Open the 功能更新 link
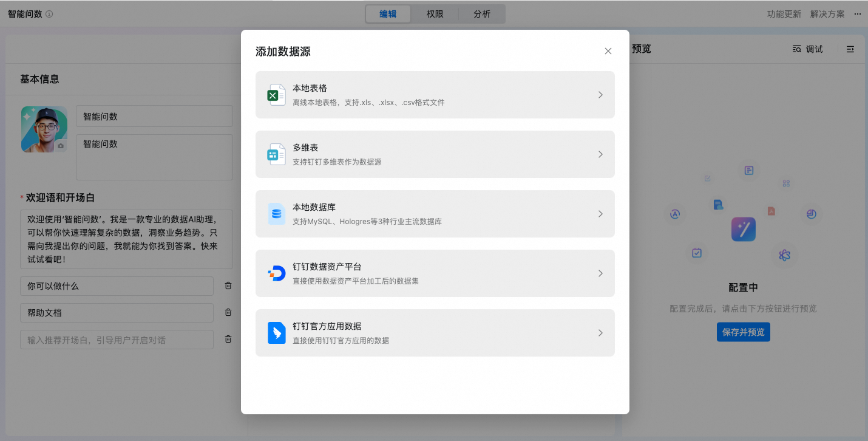 pyautogui.click(x=784, y=14)
